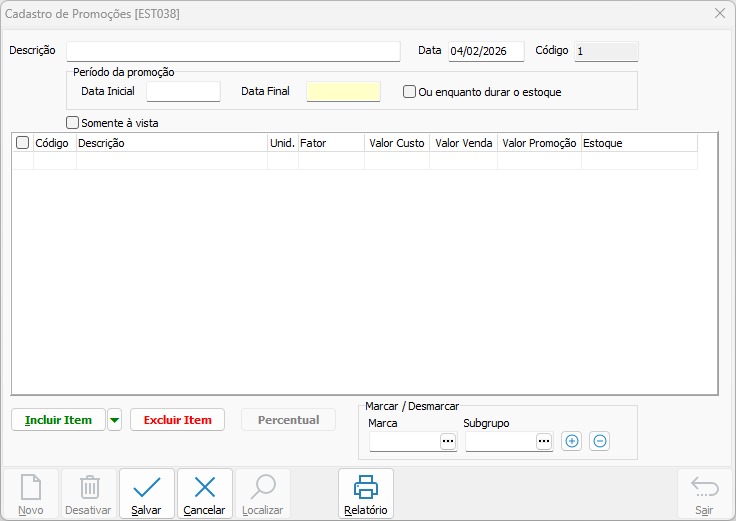
Task: Check Ou enquanto durar o estoque
Action: (409, 92)
